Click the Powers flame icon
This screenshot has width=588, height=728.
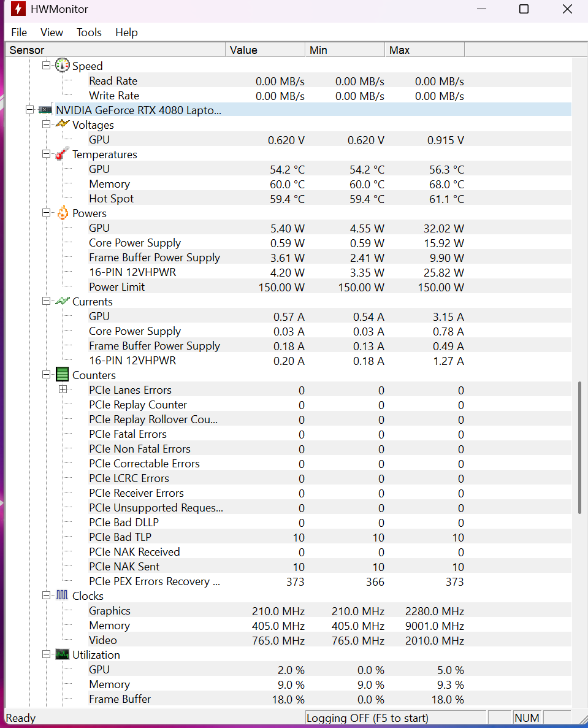[x=63, y=213]
